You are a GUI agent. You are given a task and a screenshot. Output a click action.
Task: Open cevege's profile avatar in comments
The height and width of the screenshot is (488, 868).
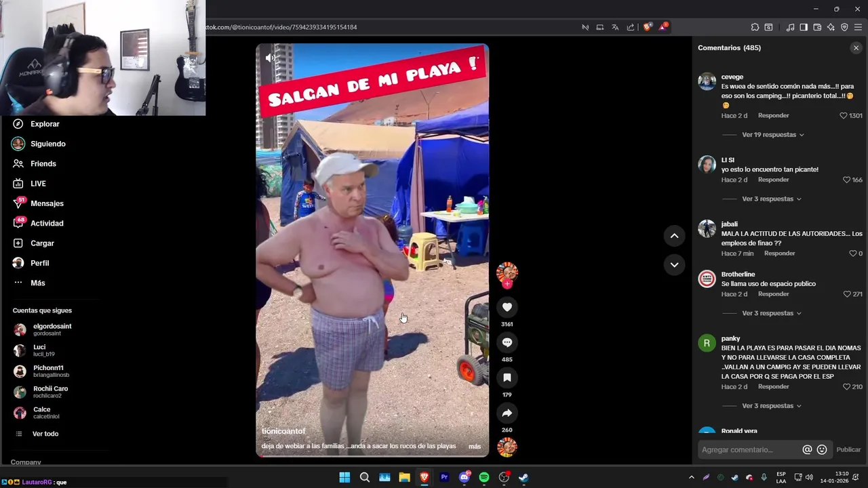(x=707, y=81)
